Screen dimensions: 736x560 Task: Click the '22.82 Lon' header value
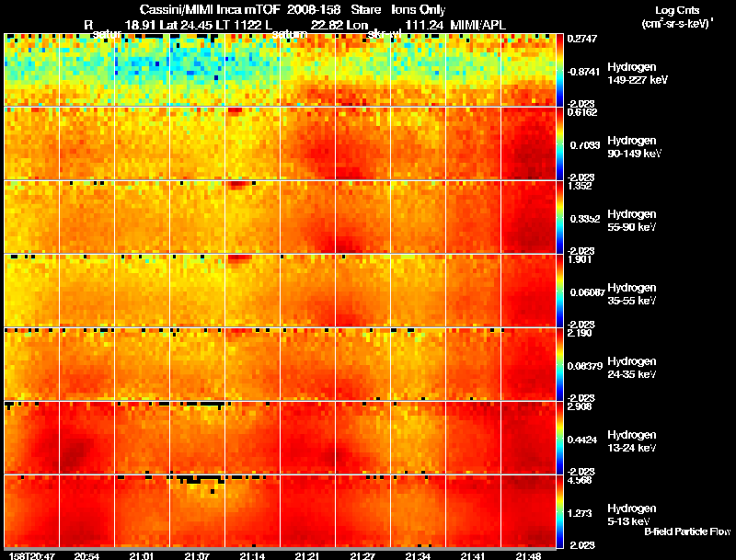tap(339, 26)
